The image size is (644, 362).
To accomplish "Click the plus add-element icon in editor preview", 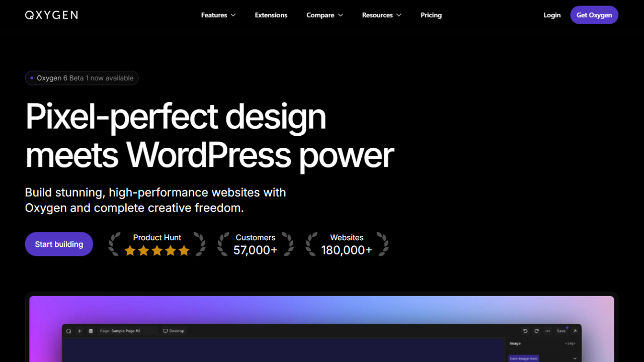I will 79,331.
